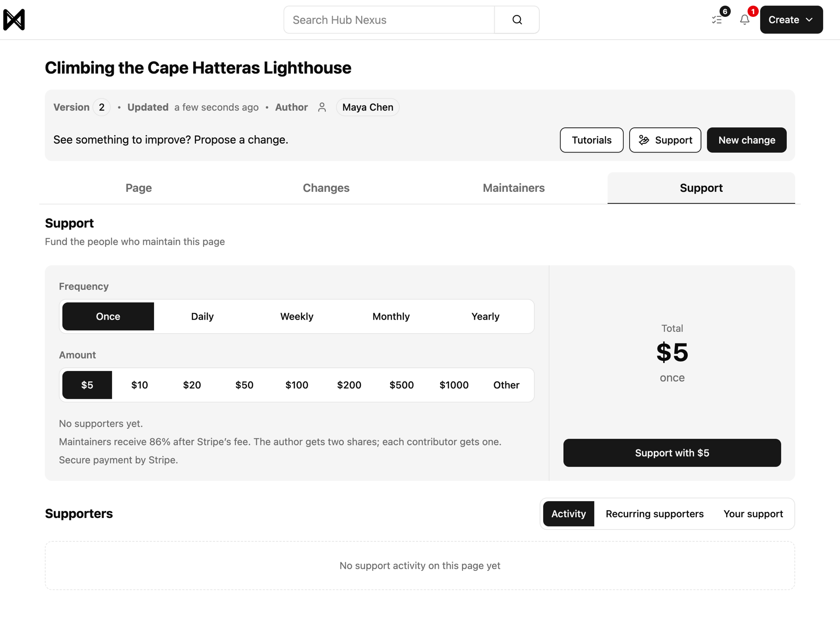Click the page title Climbing the Cape Hatteras Lighthouse

[198, 68]
